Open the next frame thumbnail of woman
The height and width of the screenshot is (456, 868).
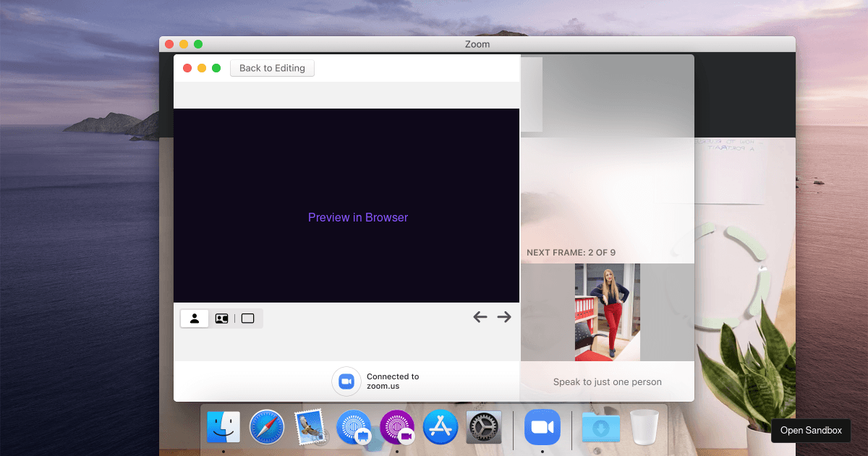[608, 312]
